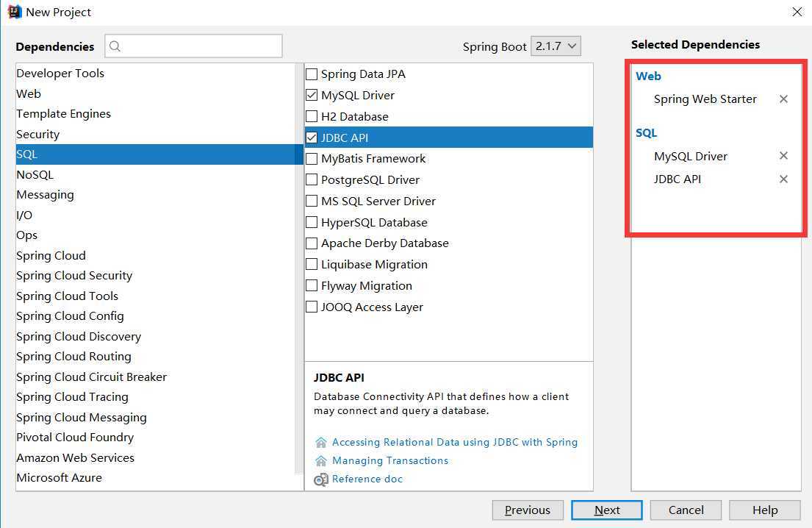Select the Microsoft Azure category

coord(155,478)
